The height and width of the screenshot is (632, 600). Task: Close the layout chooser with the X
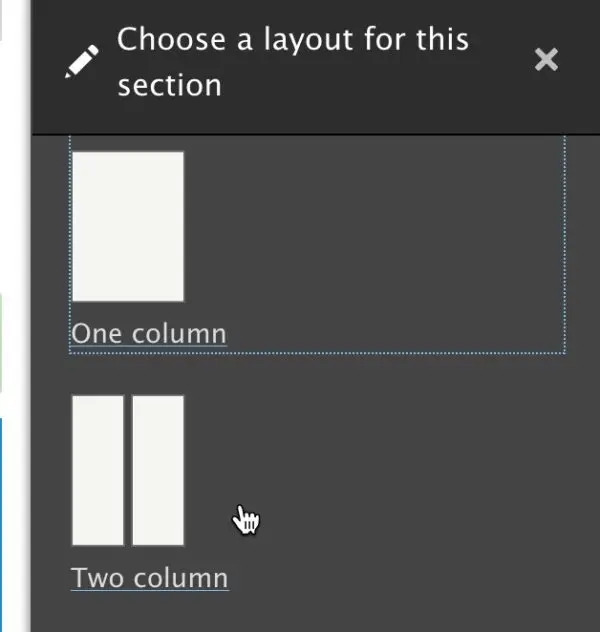tap(546, 60)
